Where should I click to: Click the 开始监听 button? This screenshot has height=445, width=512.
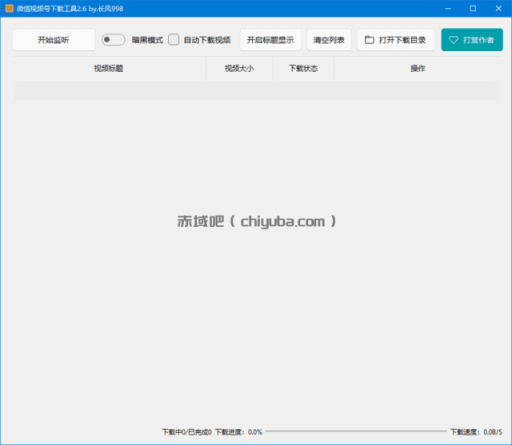tap(53, 40)
